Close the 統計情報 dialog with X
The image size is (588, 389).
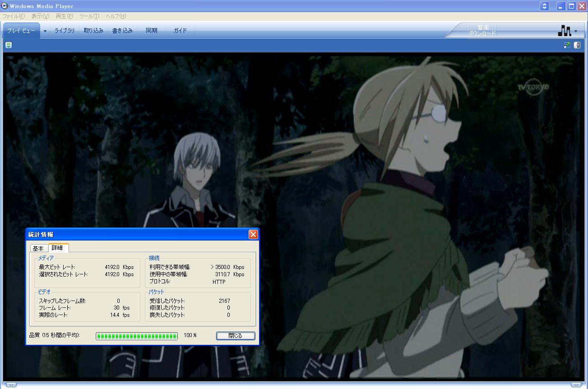click(253, 234)
